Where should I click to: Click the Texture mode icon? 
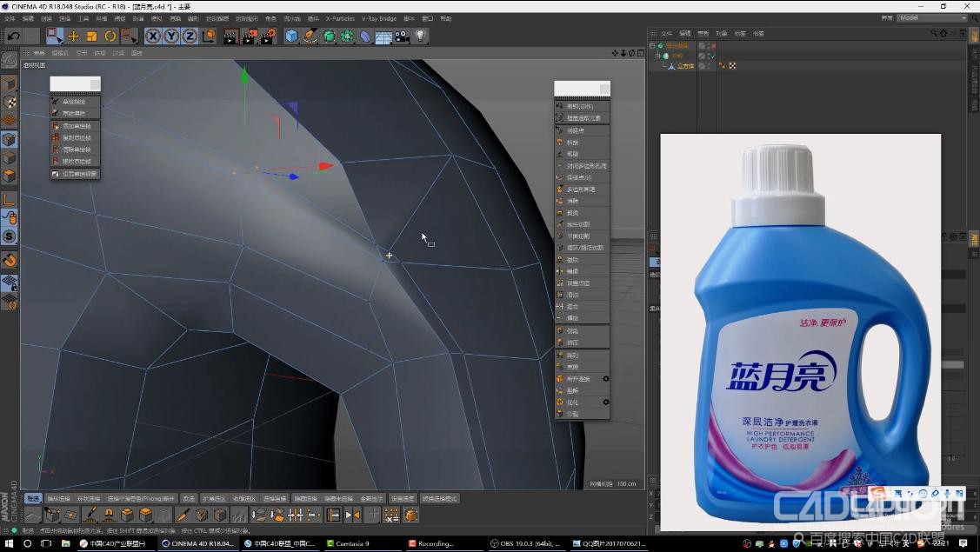pos(10,103)
